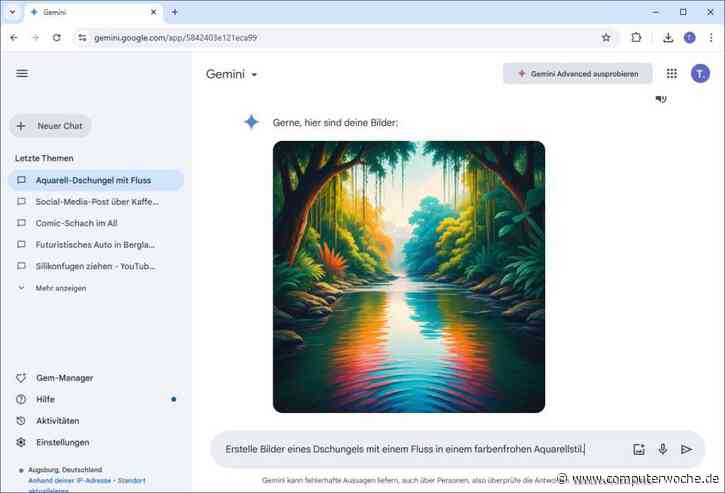
Task: Open the Gemini model dropdown
Action: (x=231, y=74)
